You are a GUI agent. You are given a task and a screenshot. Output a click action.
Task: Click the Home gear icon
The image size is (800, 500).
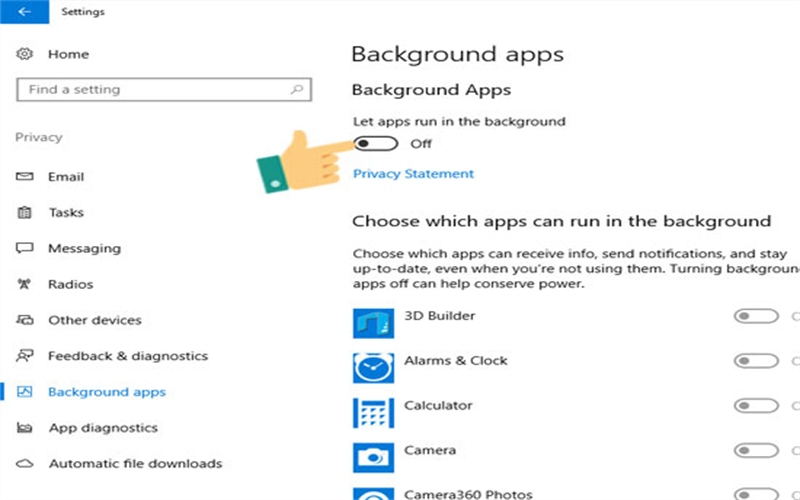click(x=24, y=54)
